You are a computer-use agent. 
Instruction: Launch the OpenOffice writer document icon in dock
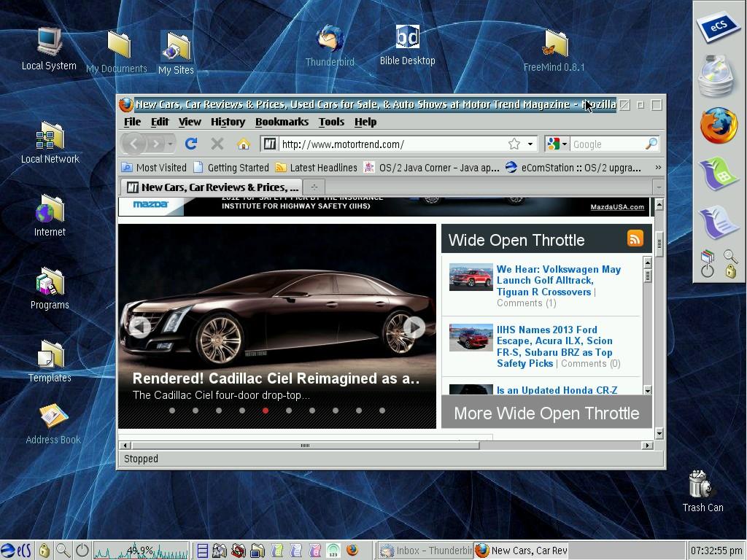pyautogui.click(x=719, y=222)
